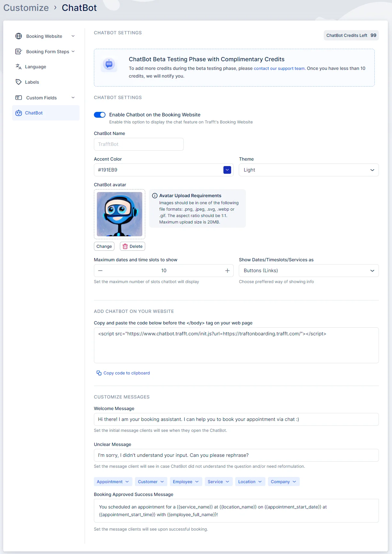The image size is (392, 554).
Task: Click the Booking Website globe icon
Action: pyautogui.click(x=19, y=36)
